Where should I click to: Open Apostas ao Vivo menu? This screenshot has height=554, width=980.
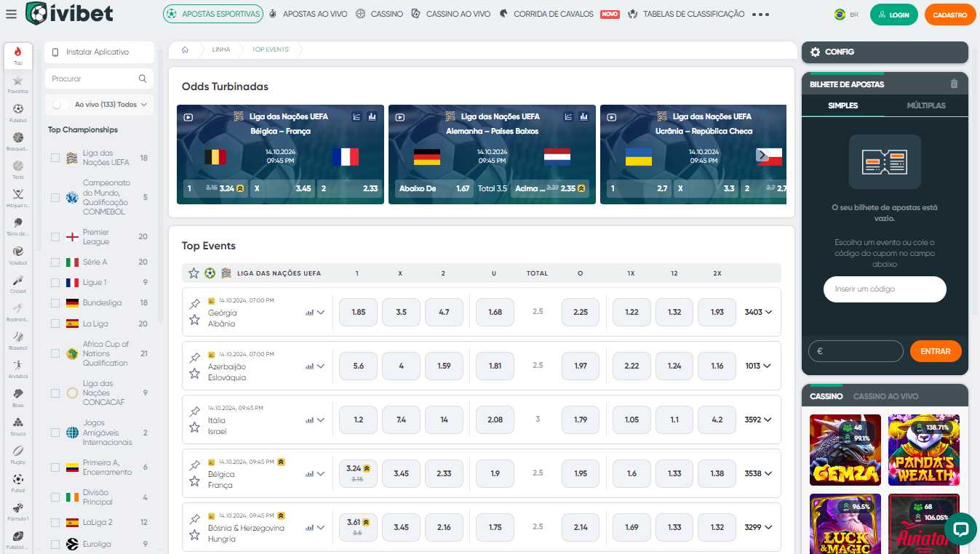click(x=308, y=14)
